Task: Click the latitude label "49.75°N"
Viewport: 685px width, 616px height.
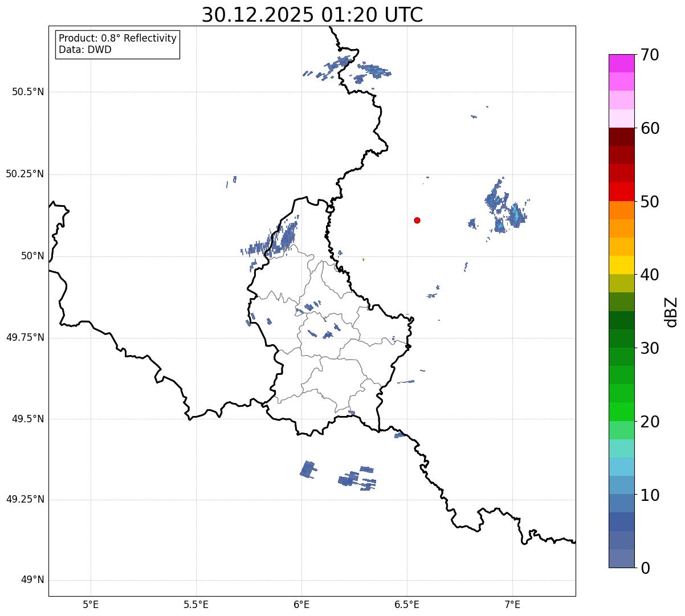Action: pyautogui.click(x=25, y=337)
